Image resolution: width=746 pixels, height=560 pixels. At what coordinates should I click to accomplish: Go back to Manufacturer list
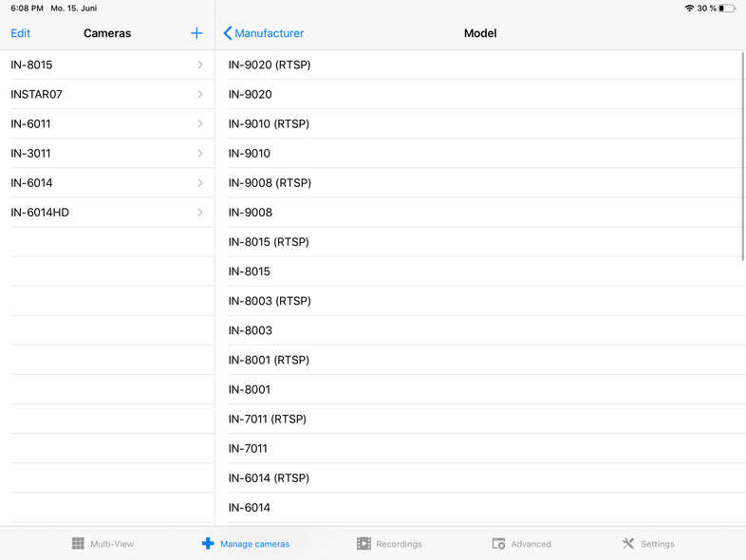point(264,33)
